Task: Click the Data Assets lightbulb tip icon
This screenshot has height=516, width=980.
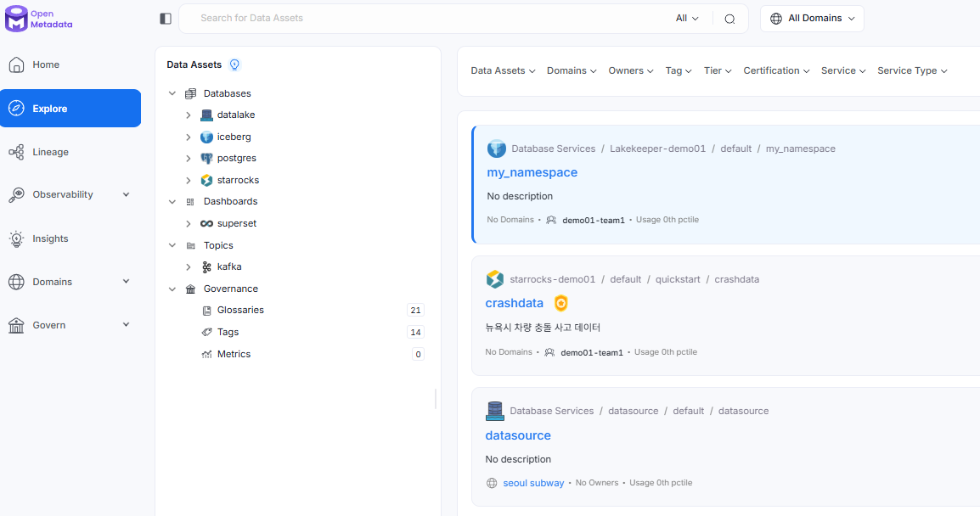Action: (x=234, y=64)
